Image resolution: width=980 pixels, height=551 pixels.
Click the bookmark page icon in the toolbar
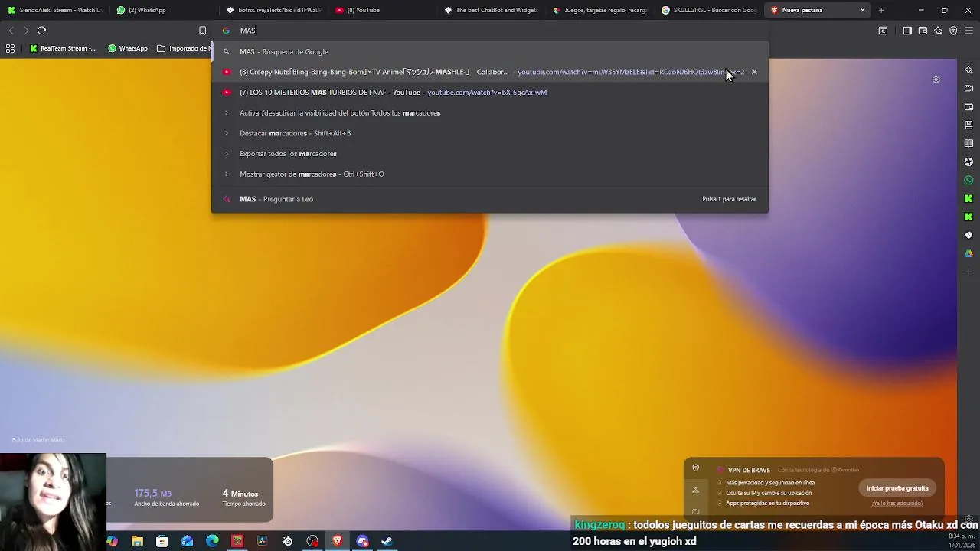pyautogui.click(x=202, y=31)
